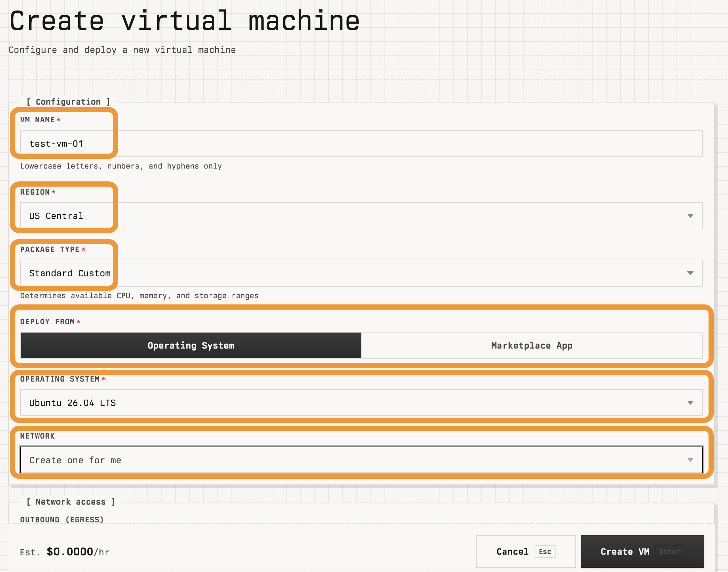Open the Region dropdown showing US Central
Image resolution: width=728 pixels, height=572 pixels.
pyautogui.click(x=361, y=216)
